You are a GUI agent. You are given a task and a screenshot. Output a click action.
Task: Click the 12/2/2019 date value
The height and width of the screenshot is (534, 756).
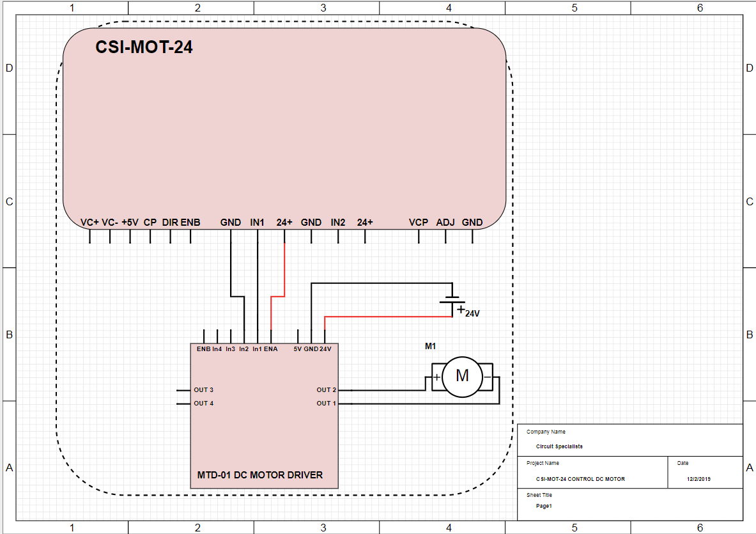(698, 480)
